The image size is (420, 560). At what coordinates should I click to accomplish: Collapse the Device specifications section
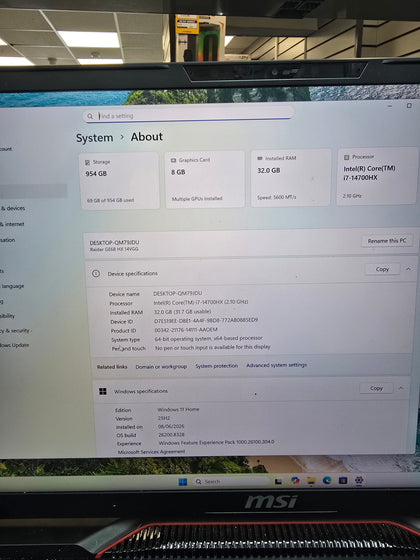pos(408,269)
